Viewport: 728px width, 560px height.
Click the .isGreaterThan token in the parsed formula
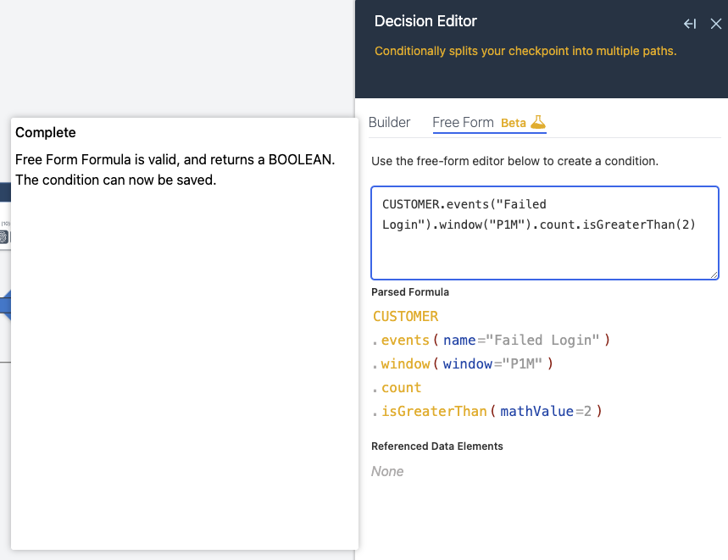[430, 411]
